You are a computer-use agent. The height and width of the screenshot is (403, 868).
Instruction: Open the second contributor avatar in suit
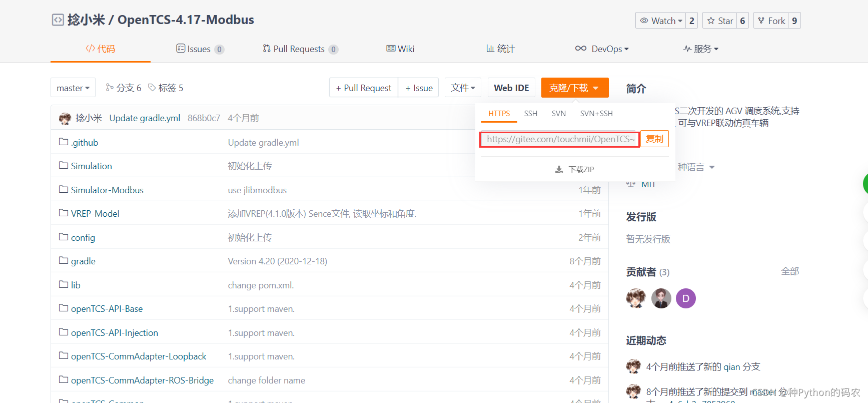pos(661,298)
